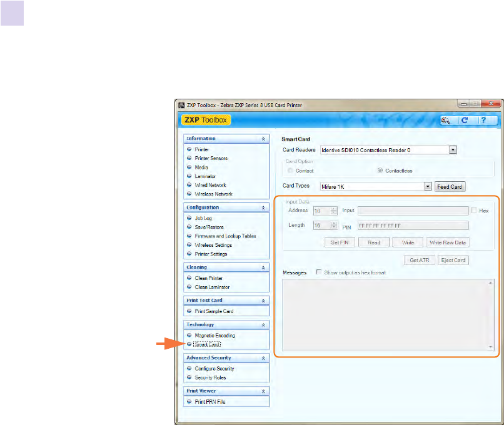Collapse the Configuration section
504x425 pixels.
(x=263, y=208)
